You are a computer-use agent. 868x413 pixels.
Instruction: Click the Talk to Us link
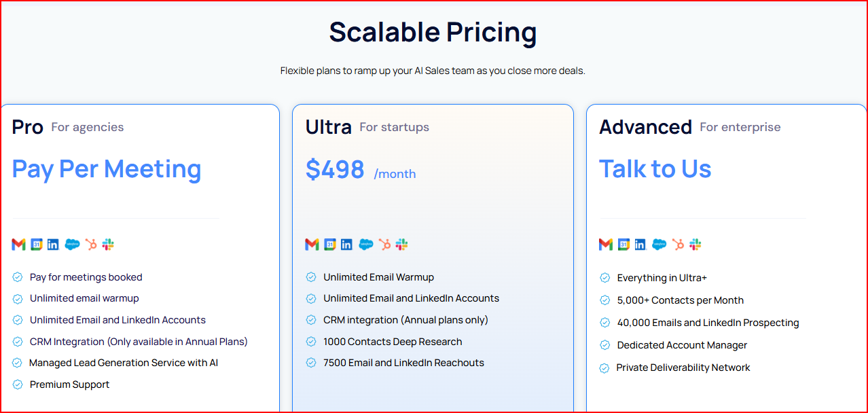(x=655, y=168)
